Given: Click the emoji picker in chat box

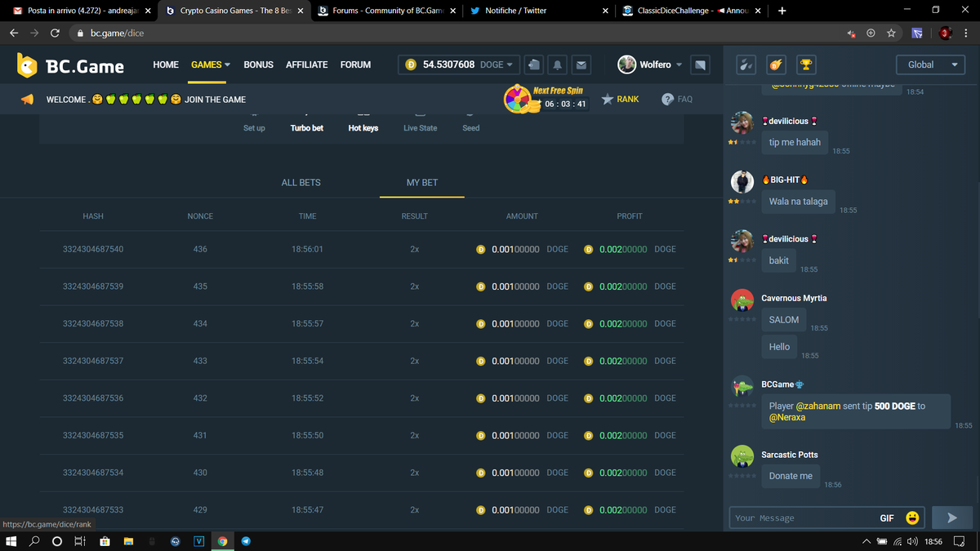Looking at the screenshot, I should 912,518.
